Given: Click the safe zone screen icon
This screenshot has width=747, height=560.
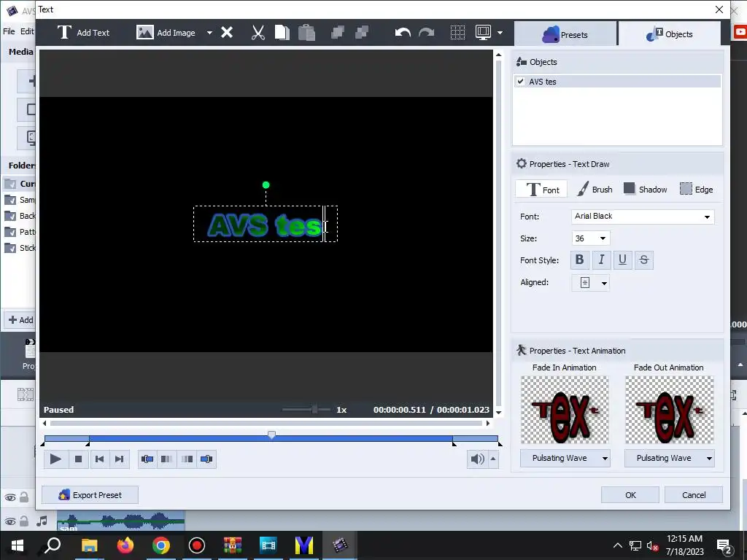Looking at the screenshot, I should pos(483,32).
